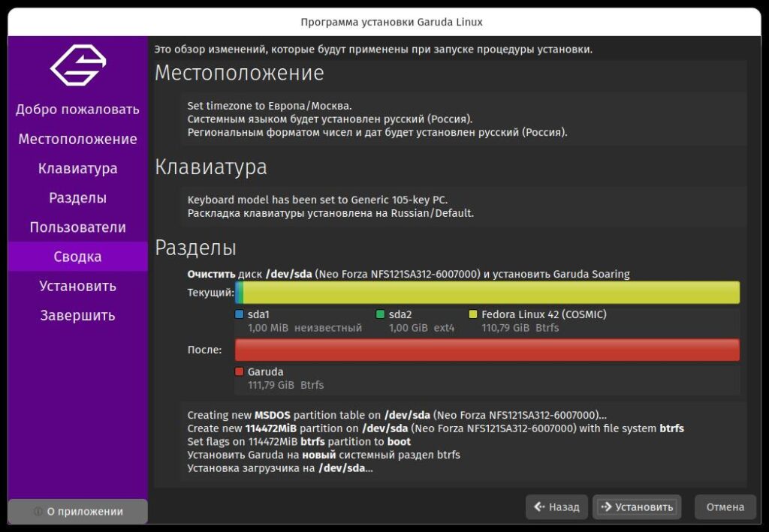This screenshot has width=769, height=532.
Task: Click the green sda2 legend swatch
Action: coord(380,314)
